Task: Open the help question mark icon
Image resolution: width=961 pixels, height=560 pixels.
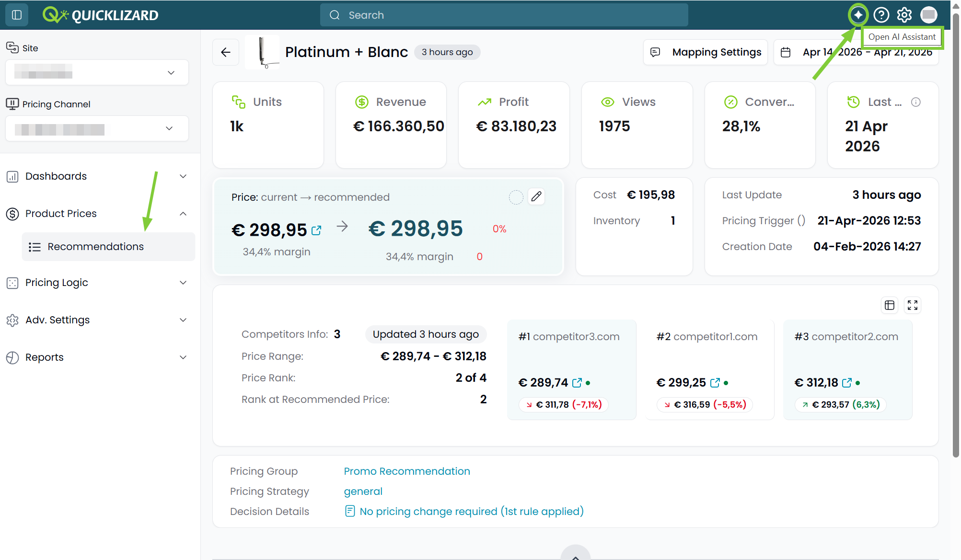Action: coord(881,15)
